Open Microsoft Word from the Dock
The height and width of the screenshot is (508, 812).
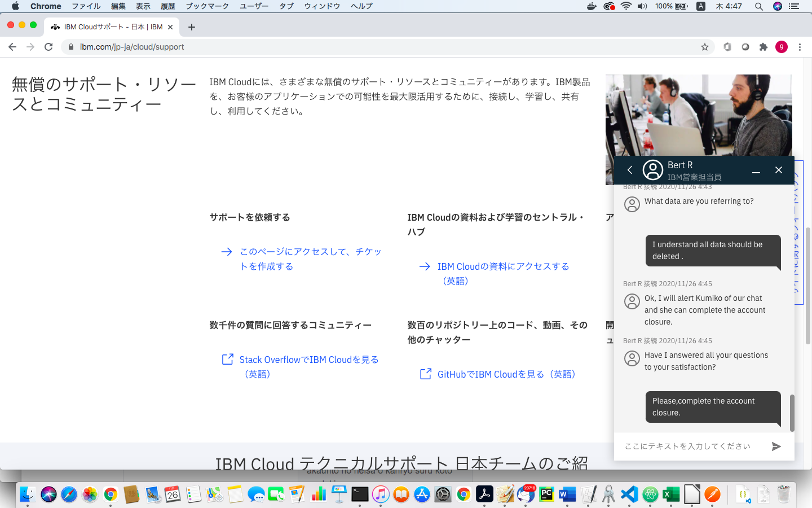pos(567,494)
